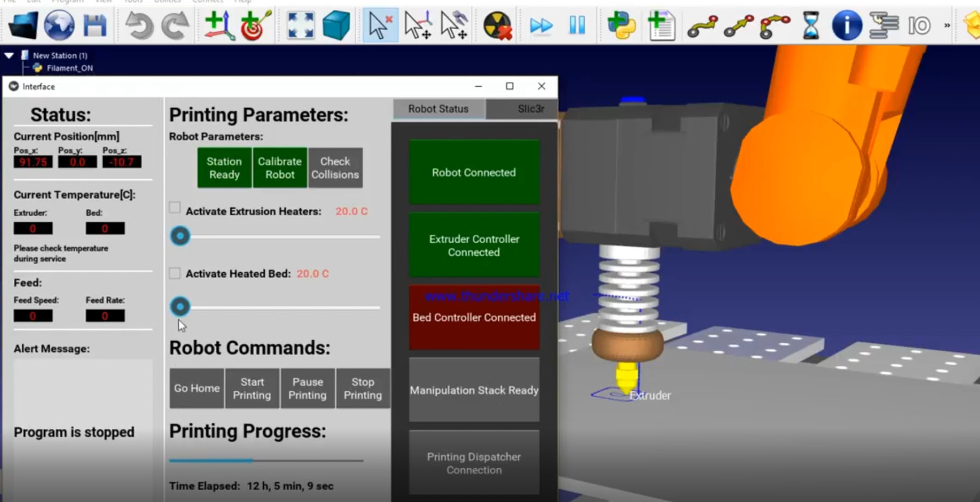Viewport: 980px width, 502px height.
Task: Insert a set or wait IO instruction
Action: [919, 25]
